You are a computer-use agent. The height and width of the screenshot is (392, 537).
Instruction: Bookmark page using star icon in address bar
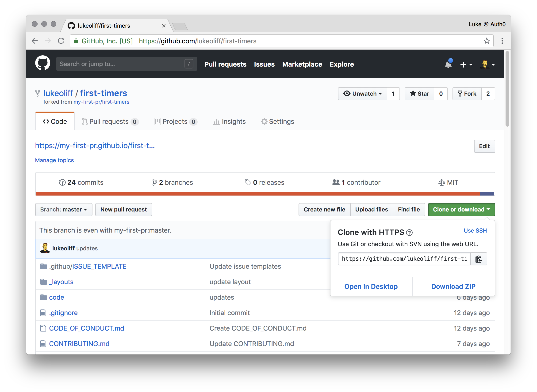487,41
